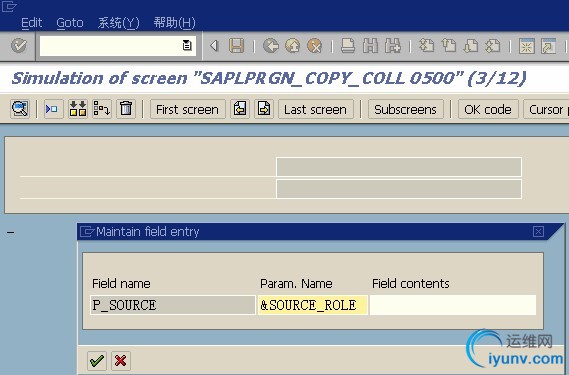Click the hierarchy arrow icon in application toolbar
569x375 pixels.
click(102, 109)
